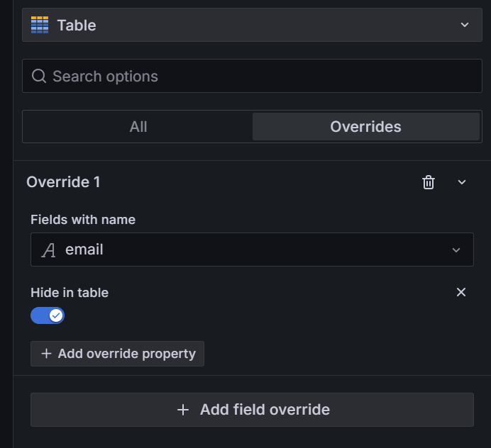Open the Table visualization picker dropdown arrow

(465, 25)
